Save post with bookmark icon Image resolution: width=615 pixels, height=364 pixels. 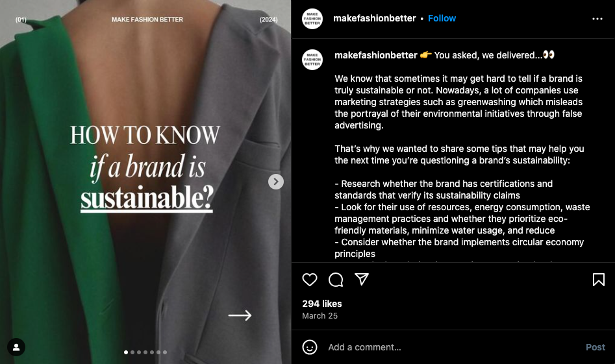coord(599,280)
